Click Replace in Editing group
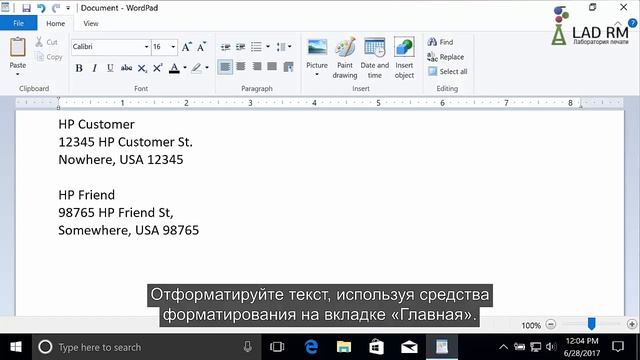This screenshot has height=360, width=640. click(x=445, y=57)
